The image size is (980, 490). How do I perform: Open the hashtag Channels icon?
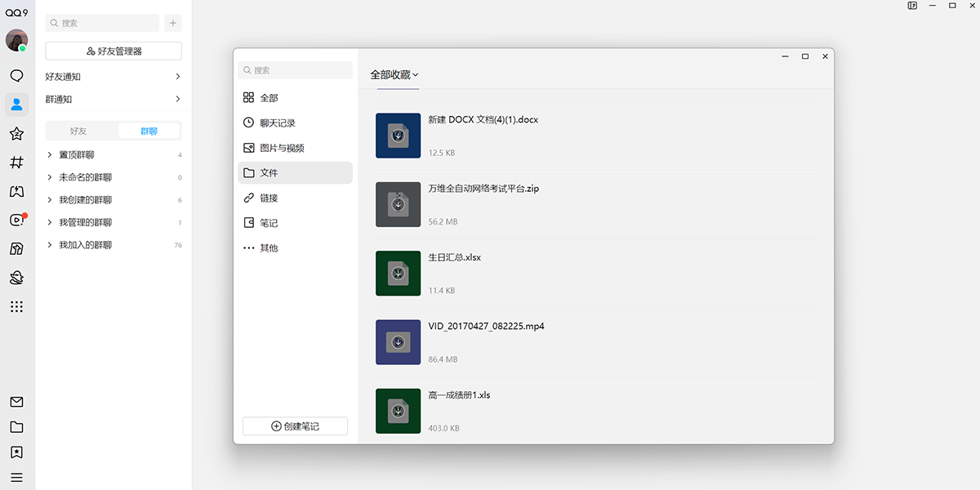16,163
